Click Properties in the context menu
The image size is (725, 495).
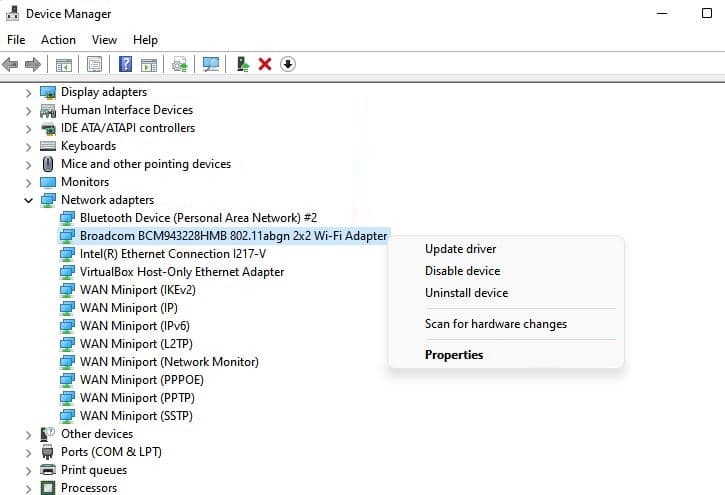tap(453, 355)
